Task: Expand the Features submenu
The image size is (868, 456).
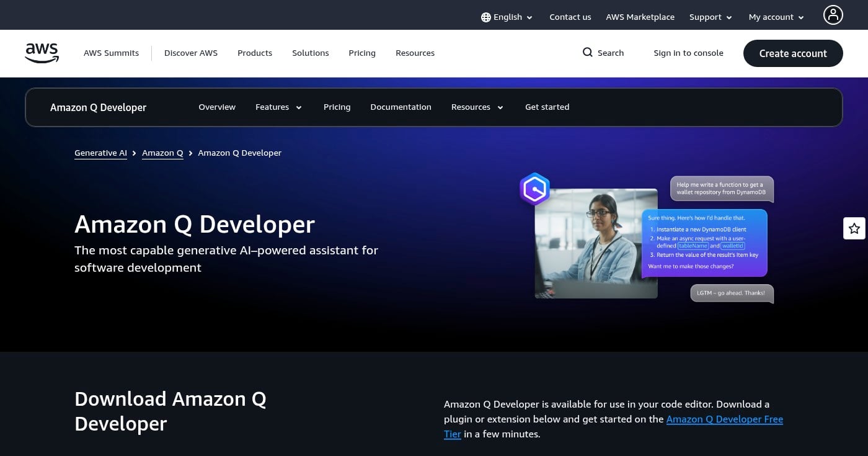Action: point(278,107)
